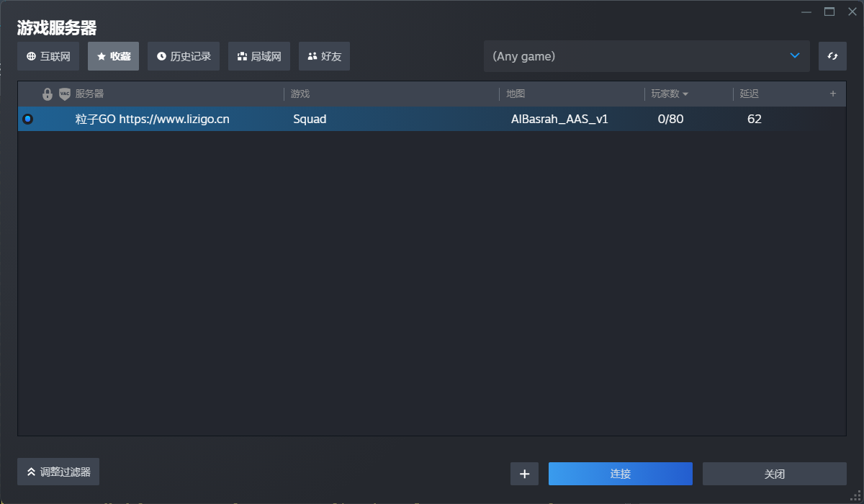864x504 pixels.
Task: Click the 连接 (Connect) button
Action: coord(621,474)
